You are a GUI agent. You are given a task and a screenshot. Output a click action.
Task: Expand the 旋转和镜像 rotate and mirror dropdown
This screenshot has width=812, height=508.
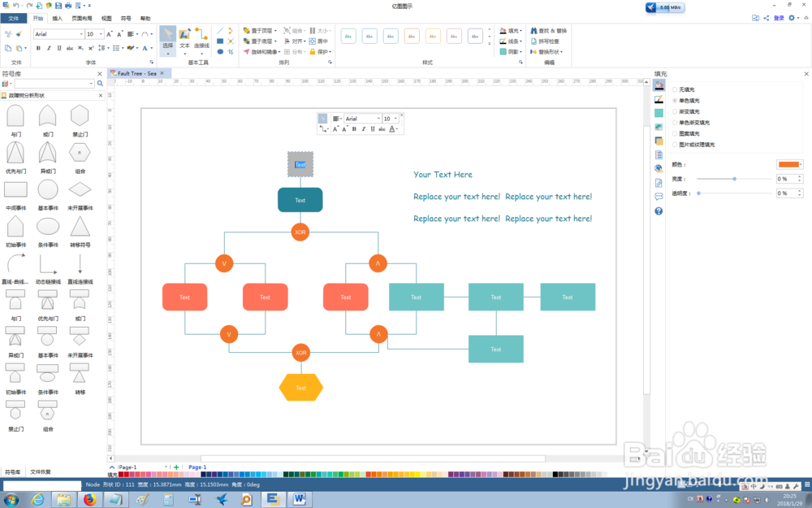279,52
